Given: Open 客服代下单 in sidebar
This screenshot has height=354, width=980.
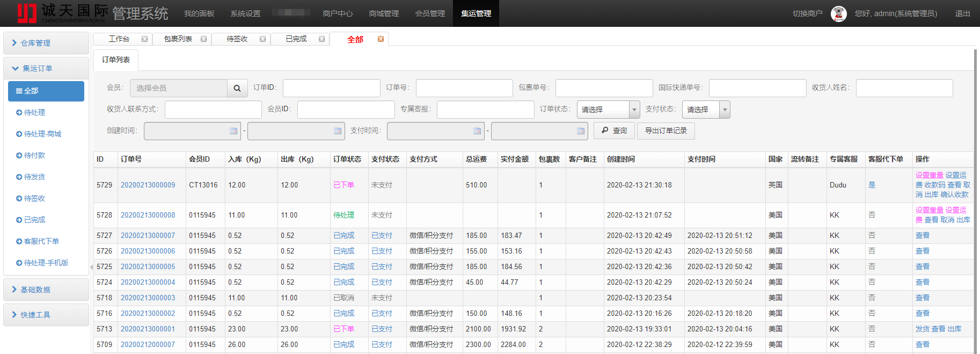Looking at the screenshot, I should pyautogui.click(x=41, y=241).
